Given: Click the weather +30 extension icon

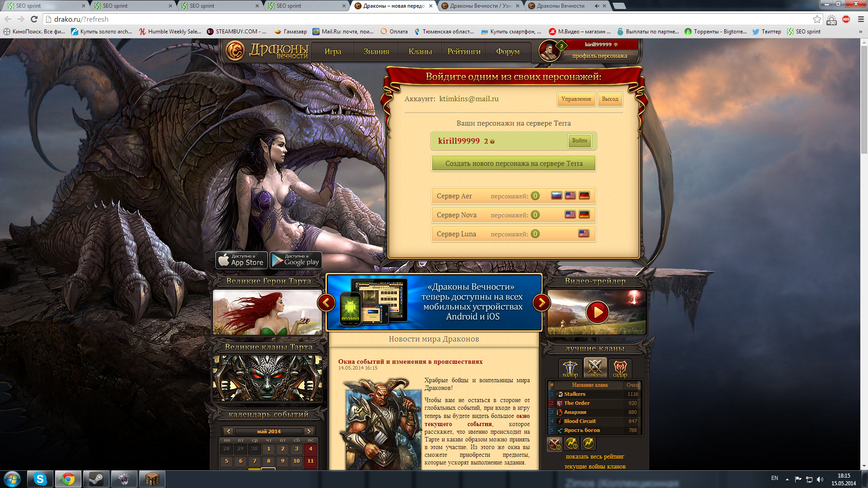Looking at the screenshot, I should coord(831,19).
